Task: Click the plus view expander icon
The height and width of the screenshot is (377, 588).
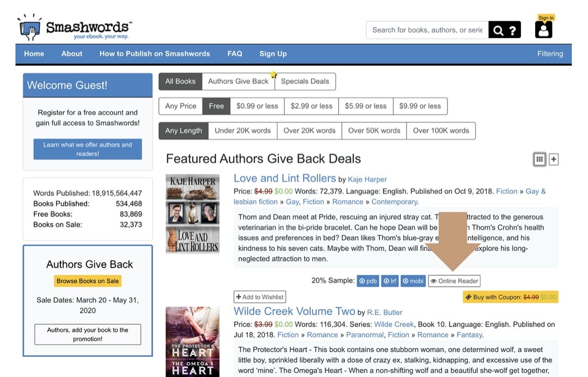Action: 554,159
